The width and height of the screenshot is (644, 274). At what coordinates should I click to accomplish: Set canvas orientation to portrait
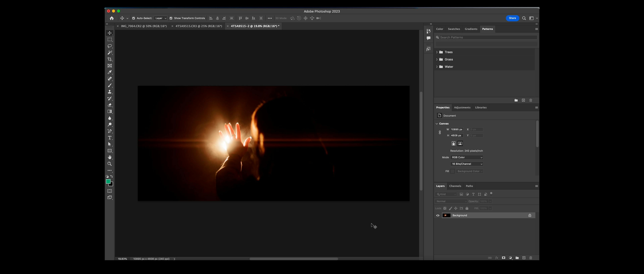coord(453,143)
